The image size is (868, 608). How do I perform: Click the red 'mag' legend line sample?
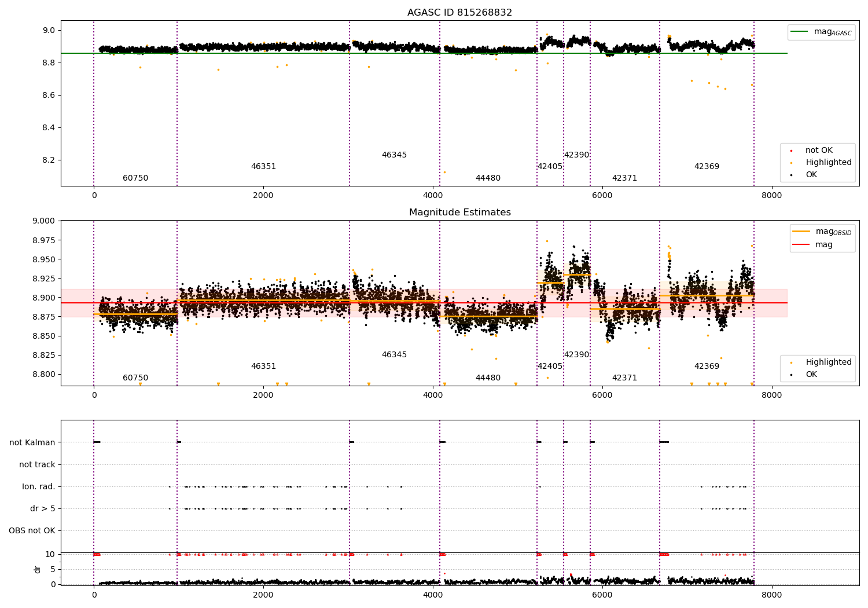[x=801, y=245]
